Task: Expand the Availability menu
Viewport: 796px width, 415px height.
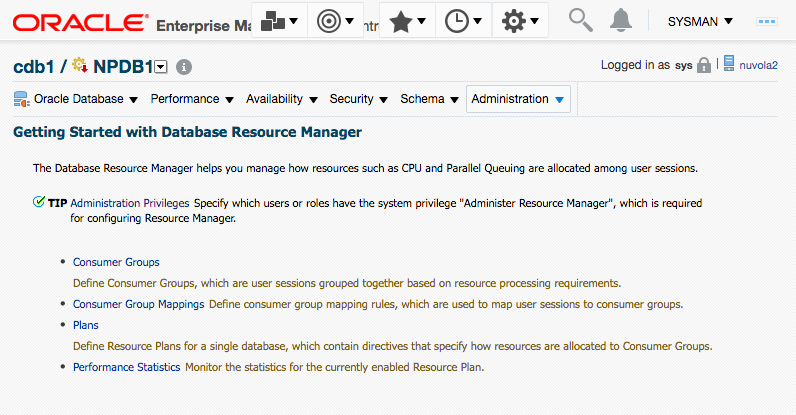Action: pyautogui.click(x=282, y=99)
